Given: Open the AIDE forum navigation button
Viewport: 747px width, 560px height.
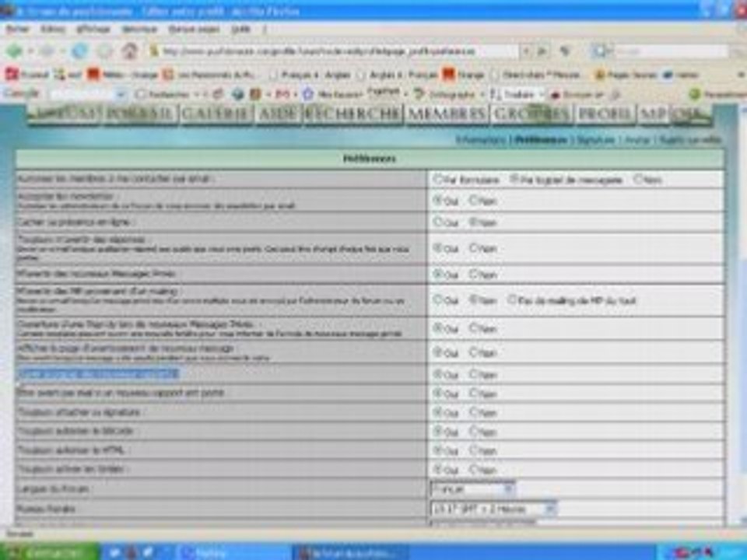Looking at the screenshot, I should pyautogui.click(x=278, y=114).
